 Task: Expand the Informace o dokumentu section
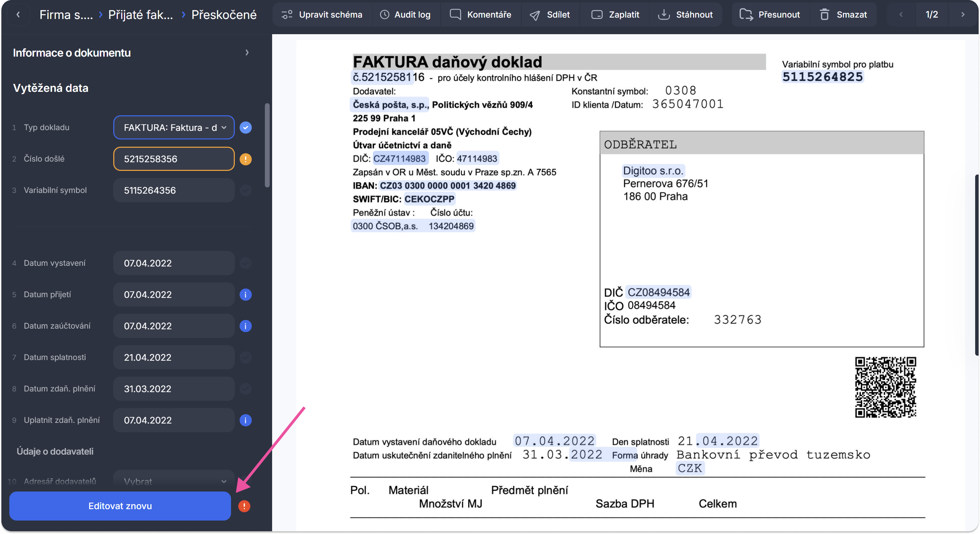click(x=247, y=53)
